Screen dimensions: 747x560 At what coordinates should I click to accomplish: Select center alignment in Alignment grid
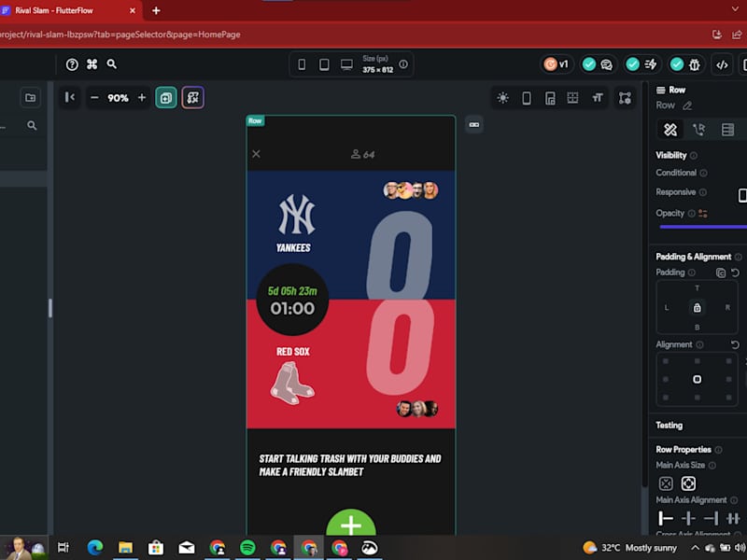click(x=697, y=380)
